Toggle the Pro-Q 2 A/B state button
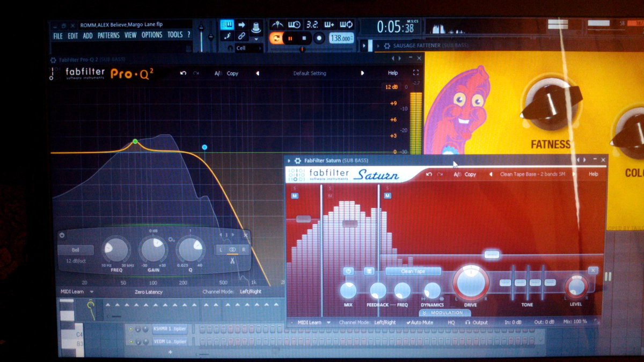 point(218,73)
